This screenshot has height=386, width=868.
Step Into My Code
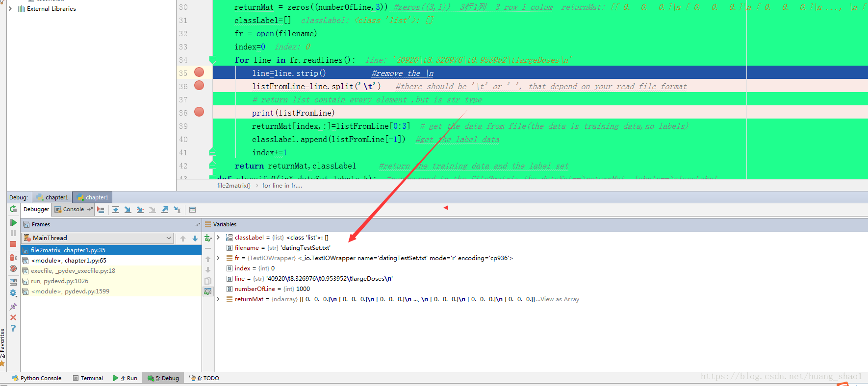tap(140, 210)
